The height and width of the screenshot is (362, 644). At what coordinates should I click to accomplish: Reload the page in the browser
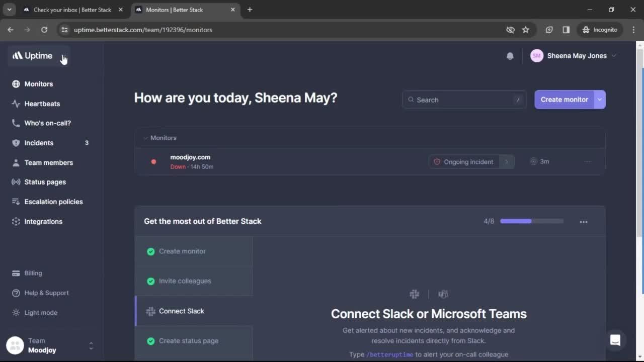click(44, 30)
